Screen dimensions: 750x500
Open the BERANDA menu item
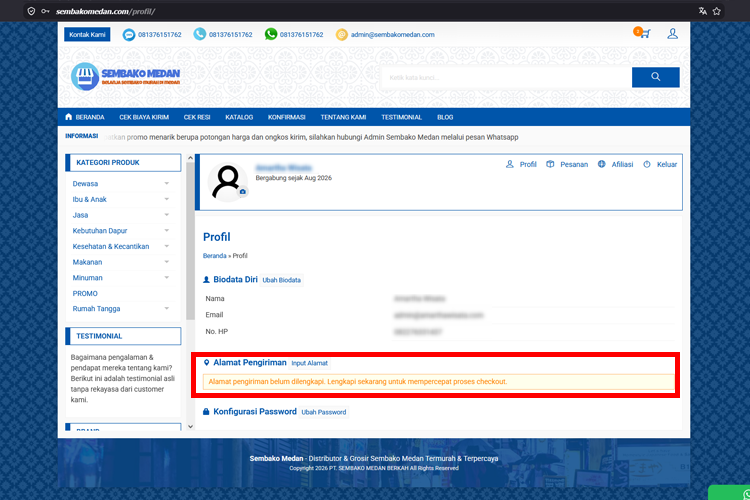pyautogui.click(x=90, y=117)
